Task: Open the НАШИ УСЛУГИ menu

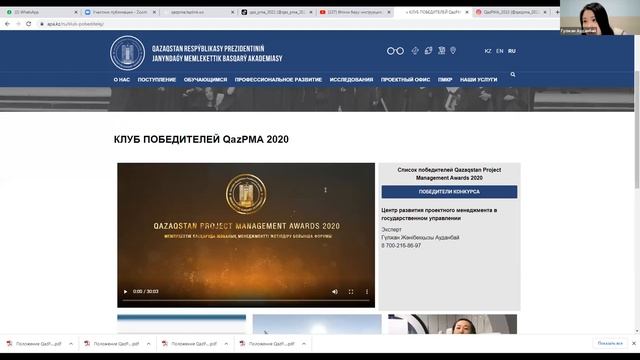Action: 479,80
